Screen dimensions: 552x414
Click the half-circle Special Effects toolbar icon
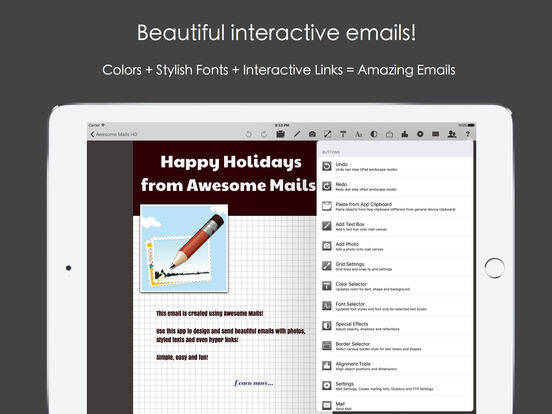tap(374, 134)
